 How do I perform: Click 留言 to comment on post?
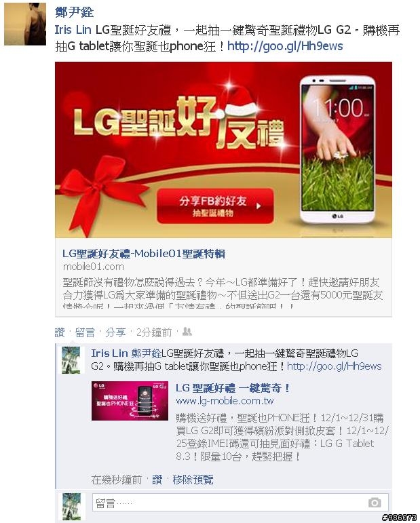(85, 332)
